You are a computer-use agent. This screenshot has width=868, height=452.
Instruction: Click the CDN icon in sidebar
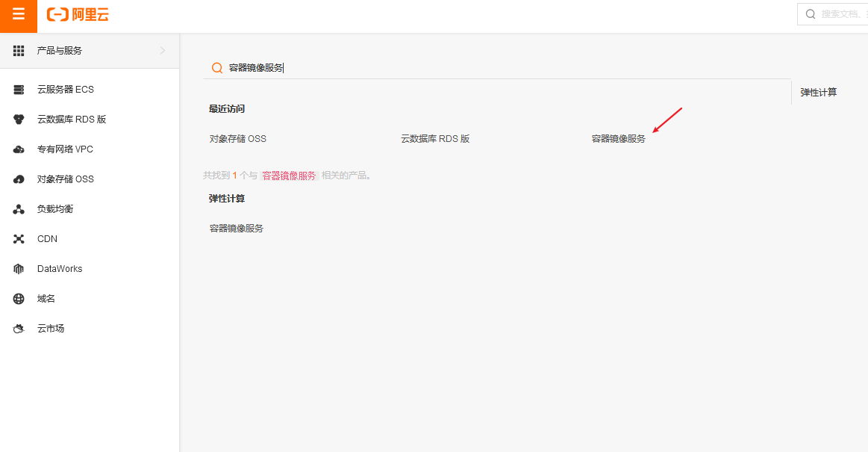[19, 239]
